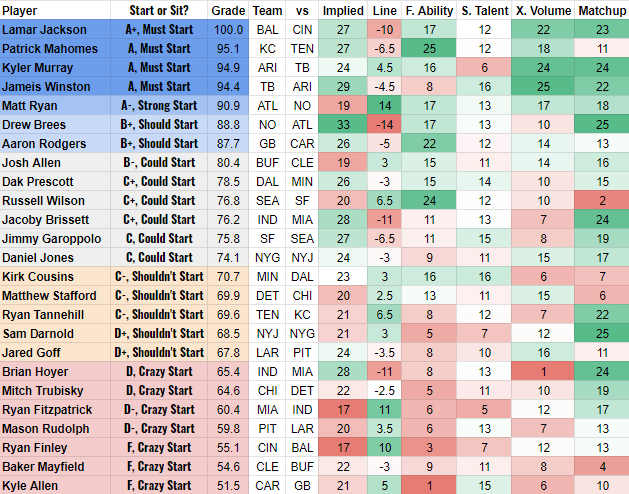Image resolution: width=629 pixels, height=494 pixels.
Task: Select Russell Wilson's grade cell 76.8
Action: click(x=228, y=201)
